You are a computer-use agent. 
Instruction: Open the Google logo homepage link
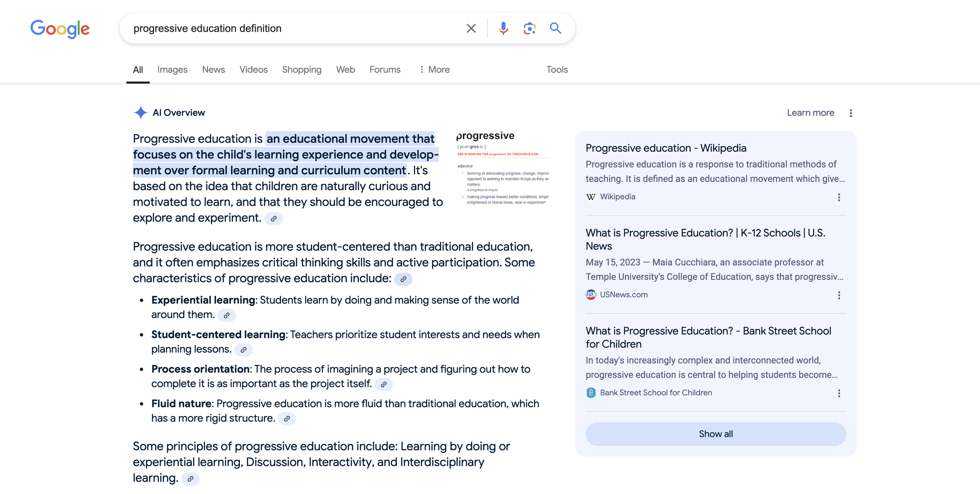(60, 29)
